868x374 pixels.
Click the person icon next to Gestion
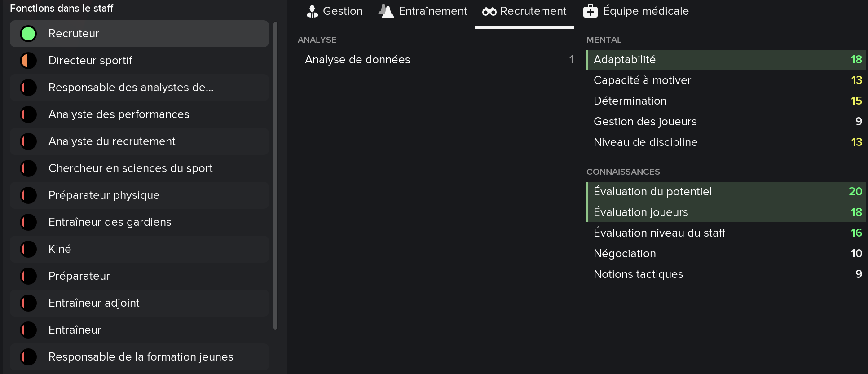point(312,11)
